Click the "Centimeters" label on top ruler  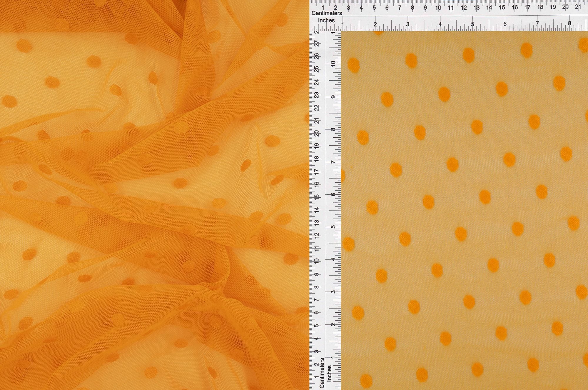click(x=327, y=13)
